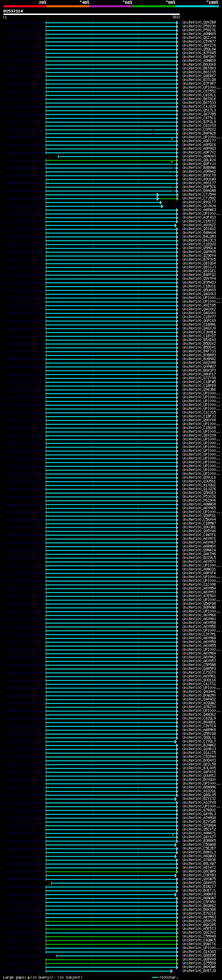Select label UniRef100_Q6CWR9
Screen dimensions: 222x980
click(x=199, y=871)
